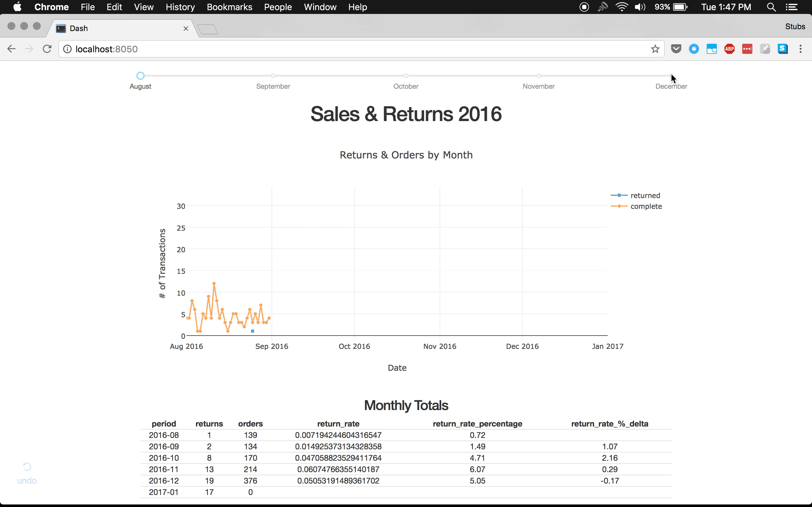This screenshot has height=507, width=812.
Task: Open a new tab
Action: click(x=208, y=29)
